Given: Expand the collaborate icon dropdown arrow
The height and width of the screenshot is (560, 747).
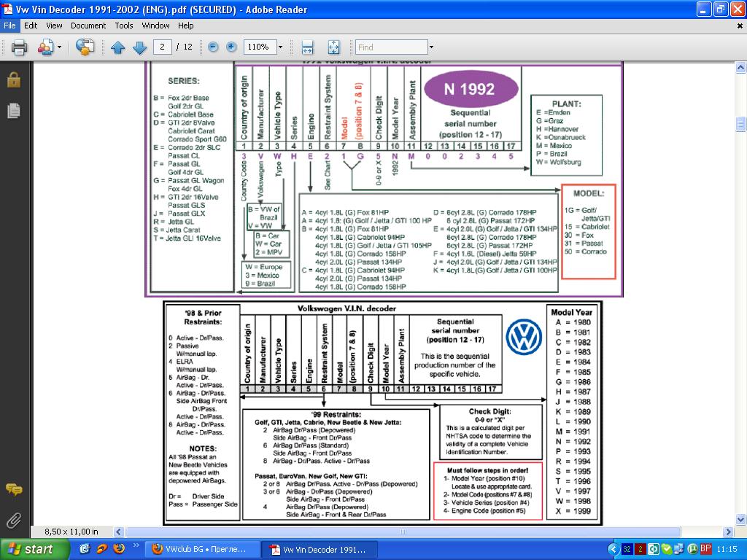Looking at the screenshot, I should click(59, 47).
